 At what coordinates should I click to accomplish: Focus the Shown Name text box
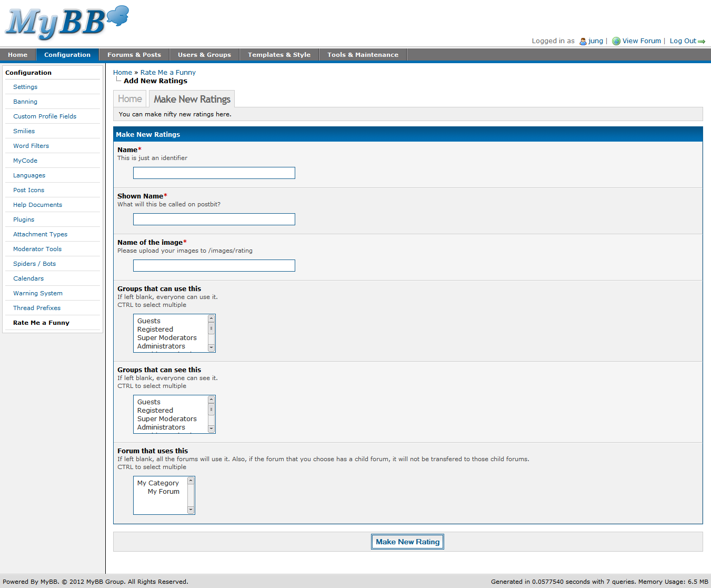(214, 220)
